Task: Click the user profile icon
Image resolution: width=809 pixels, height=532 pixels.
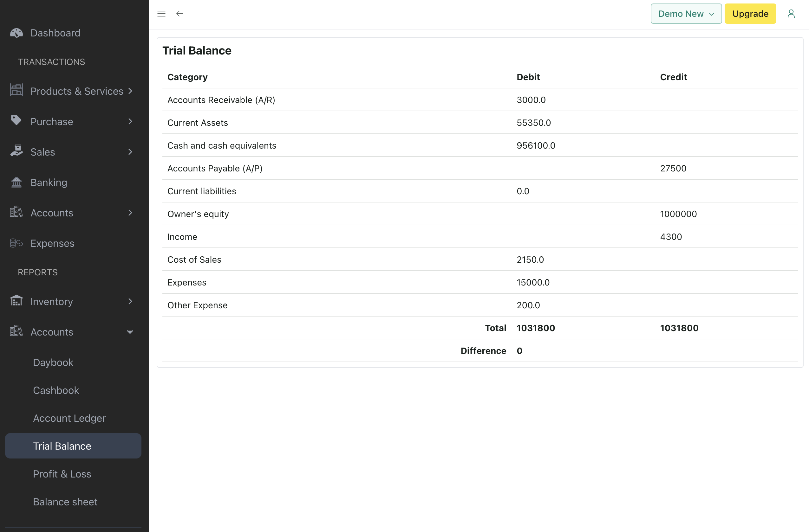Action: tap(791, 14)
